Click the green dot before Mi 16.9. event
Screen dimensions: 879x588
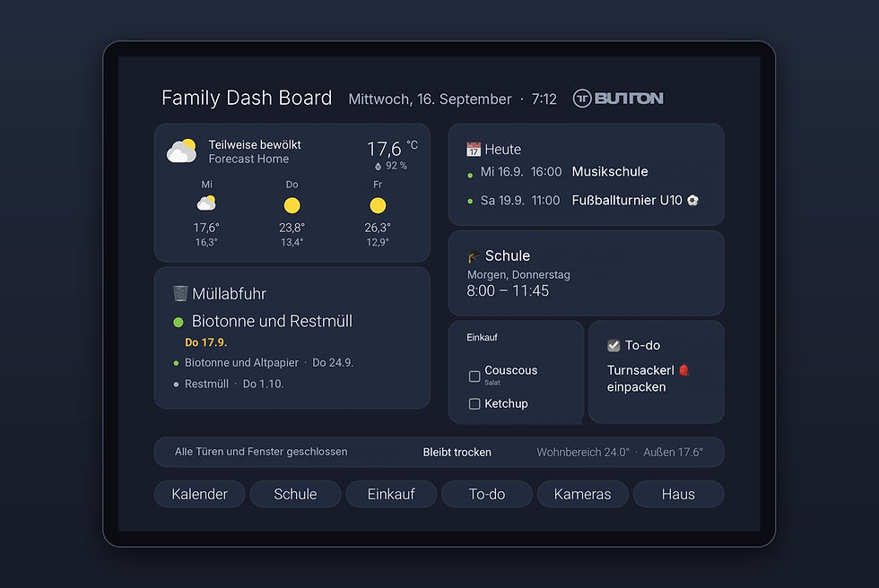coord(470,176)
